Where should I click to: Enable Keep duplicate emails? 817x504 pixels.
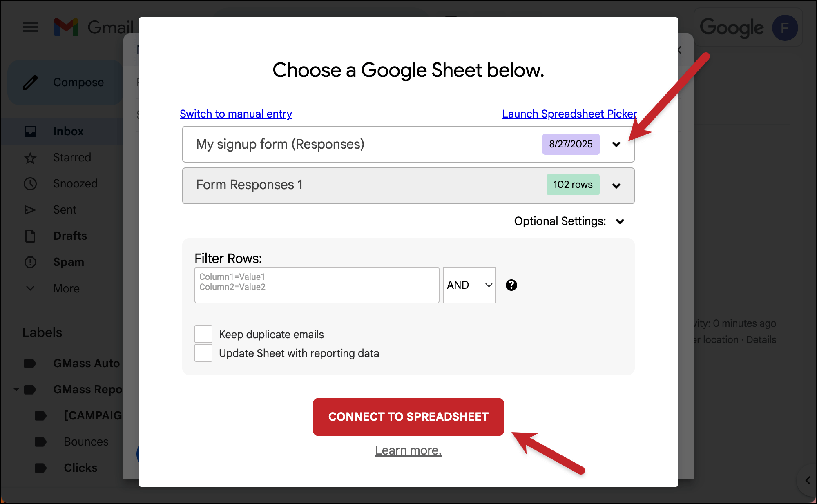[203, 334]
